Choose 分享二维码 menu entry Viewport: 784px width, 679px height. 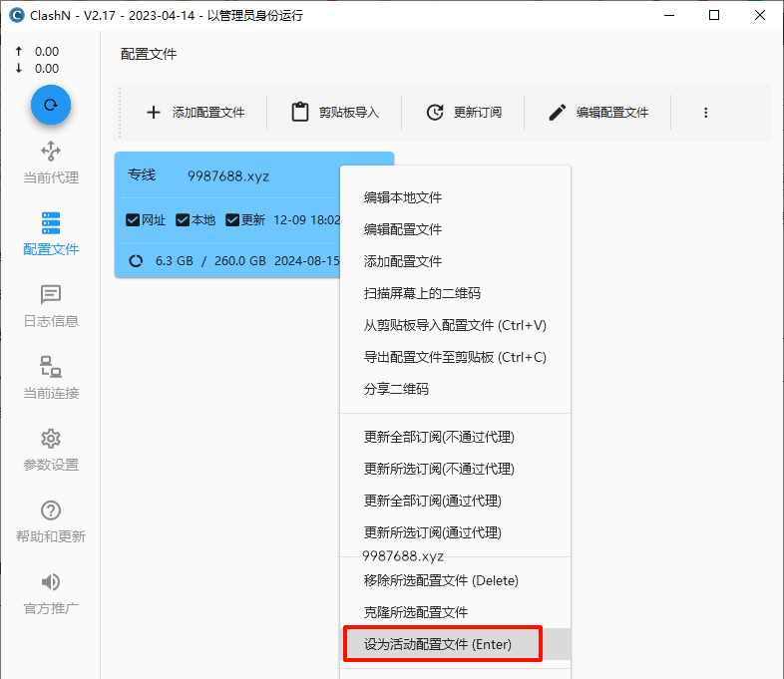(455, 389)
